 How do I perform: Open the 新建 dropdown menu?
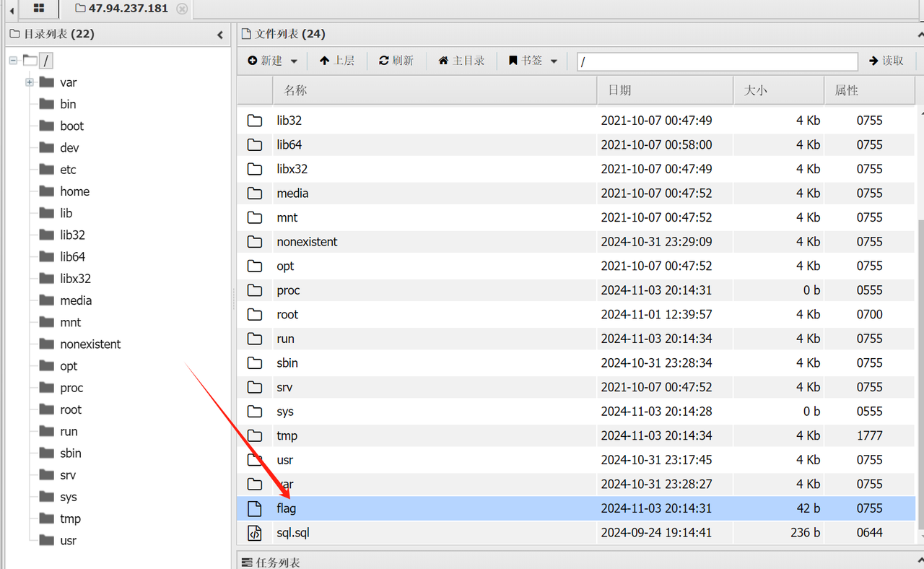pyautogui.click(x=272, y=61)
